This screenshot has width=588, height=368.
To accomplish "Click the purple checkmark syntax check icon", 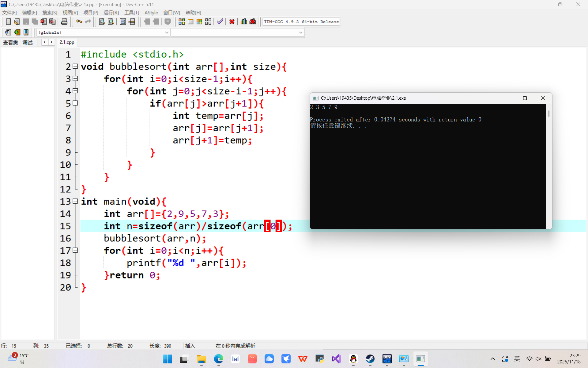I will click(x=220, y=21).
